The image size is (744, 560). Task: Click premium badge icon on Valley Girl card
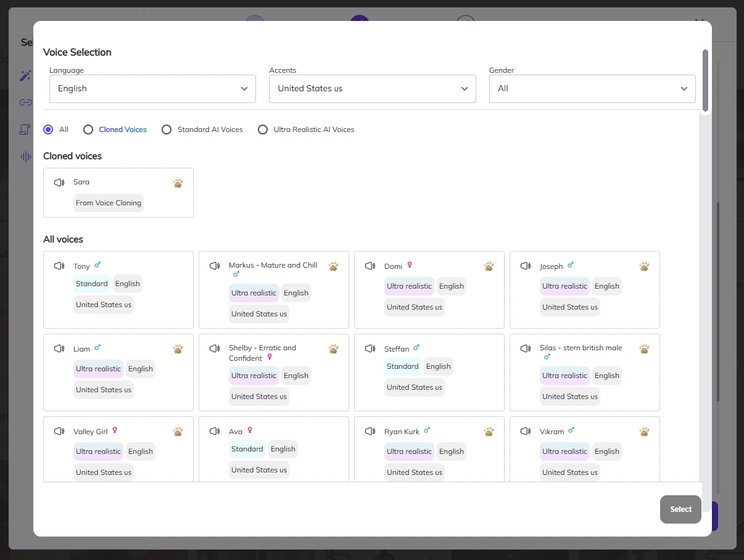tap(178, 432)
